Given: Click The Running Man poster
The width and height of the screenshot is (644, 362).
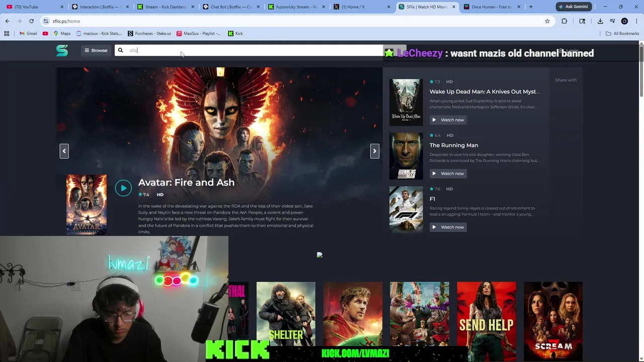Looking at the screenshot, I should (x=406, y=156).
